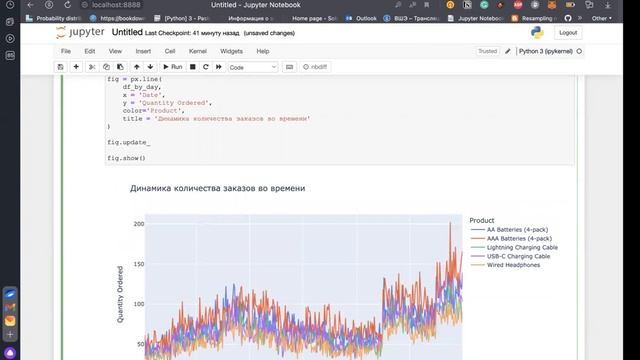Restart the kernel using the circular arrow

coord(206,67)
